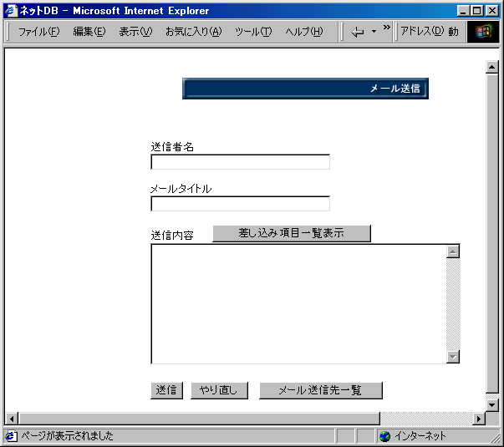Viewport: 504px width, 447px height.
Task: Click the やり直し reset button
Action: click(219, 390)
